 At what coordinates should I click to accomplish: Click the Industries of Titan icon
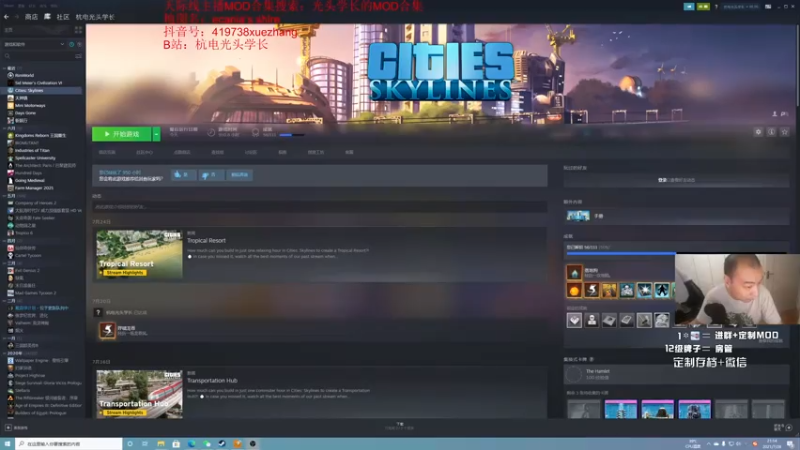tap(10, 151)
